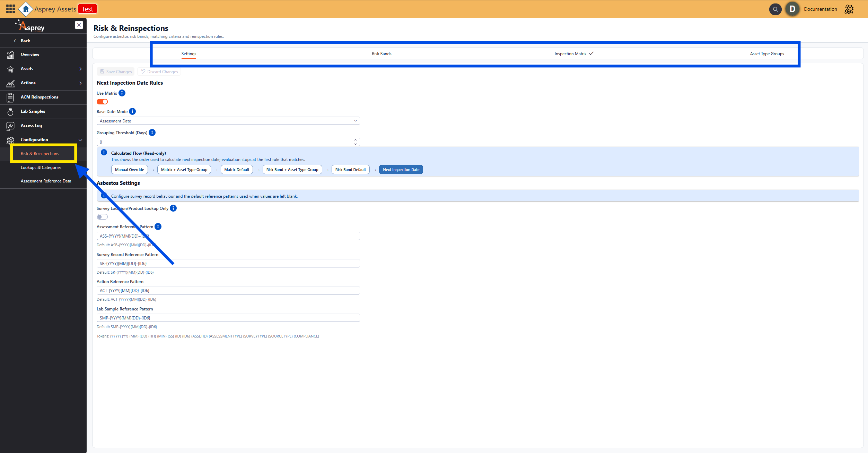The width and height of the screenshot is (868, 453).
Task: Close the sidebar with the X button
Action: point(79,25)
